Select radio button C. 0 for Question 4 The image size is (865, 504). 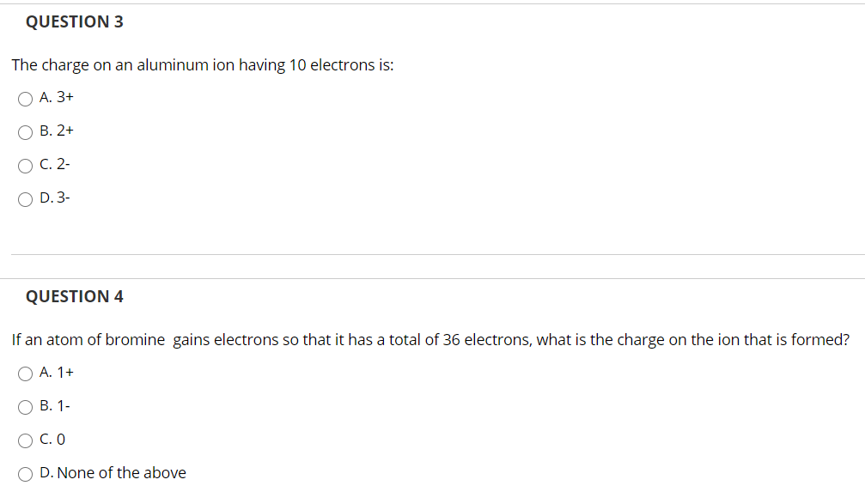[25, 440]
